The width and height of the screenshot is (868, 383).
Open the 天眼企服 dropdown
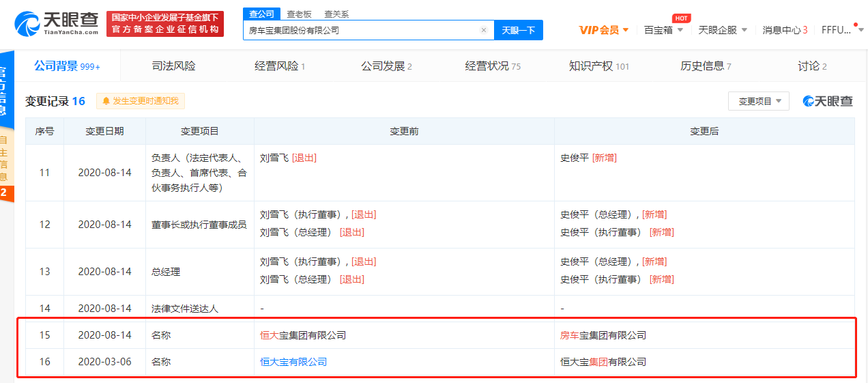tap(723, 30)
